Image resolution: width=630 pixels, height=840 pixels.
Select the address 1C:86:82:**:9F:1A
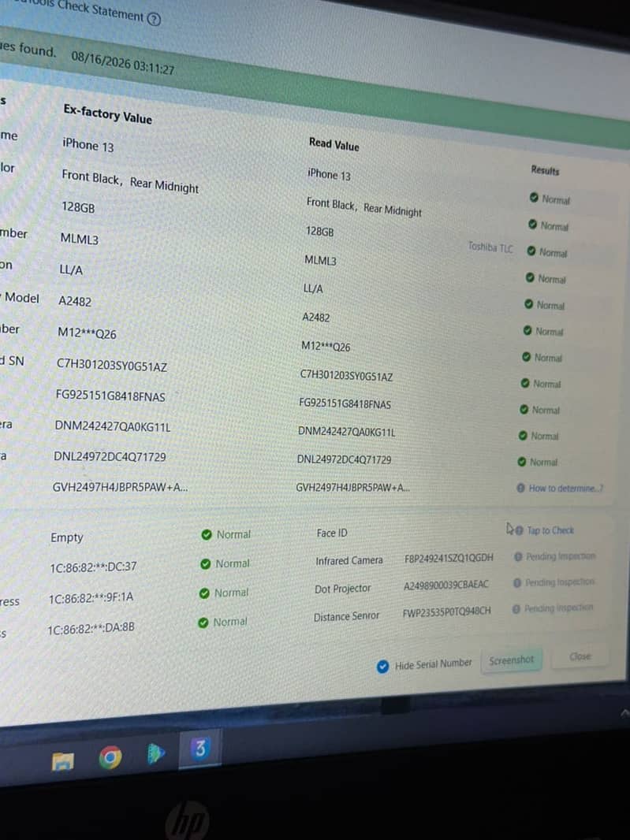tap(91, 598)
